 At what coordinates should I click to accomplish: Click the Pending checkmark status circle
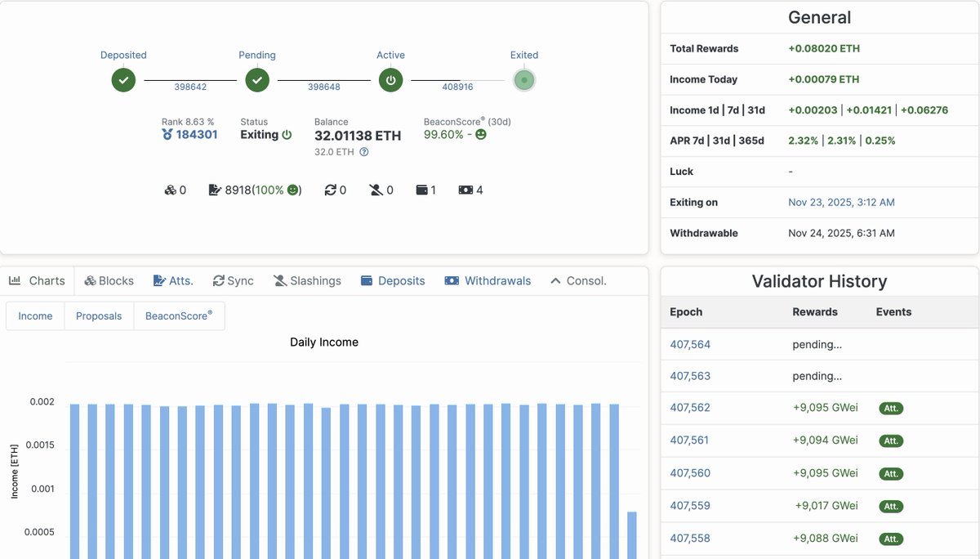point(257,80)
